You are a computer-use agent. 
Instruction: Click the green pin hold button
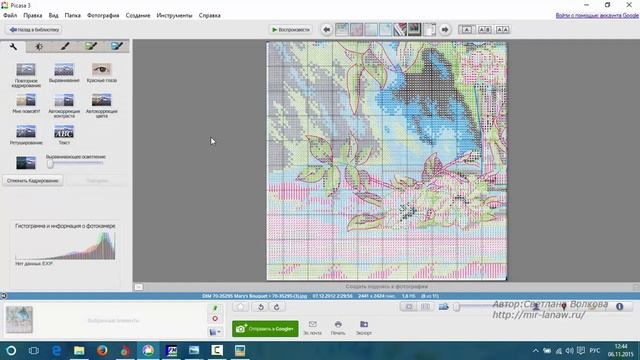coord(215,308)
